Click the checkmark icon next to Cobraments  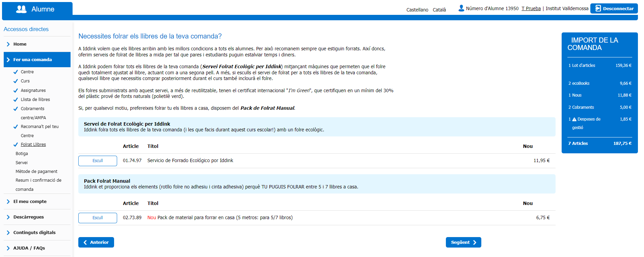[16, 109]
